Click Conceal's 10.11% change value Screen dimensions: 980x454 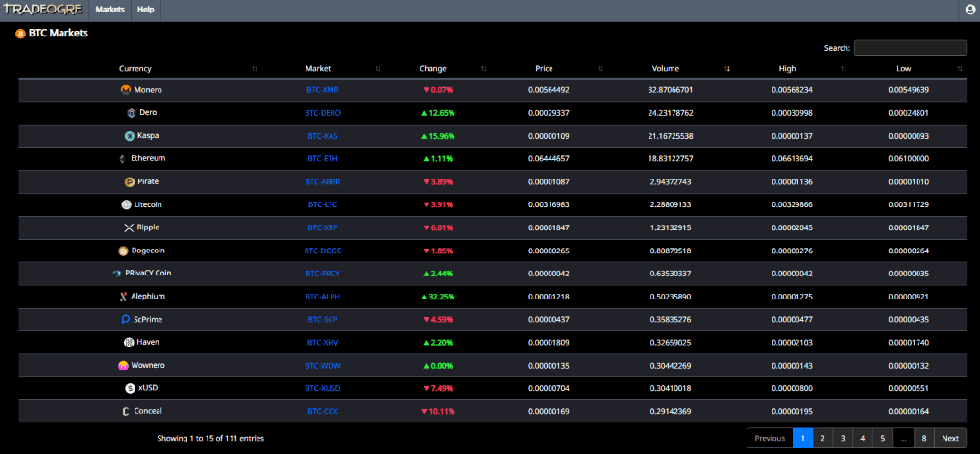(437, 412)
